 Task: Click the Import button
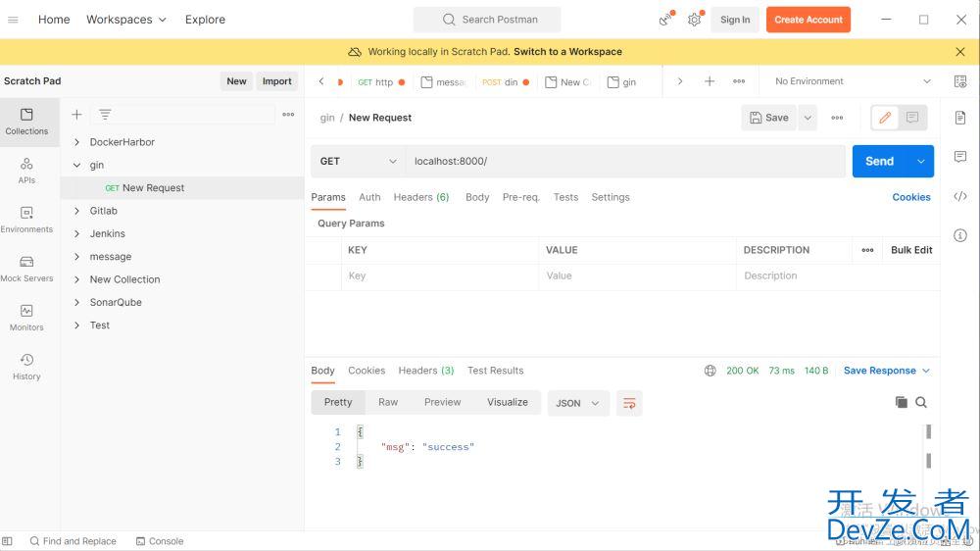(277, 81)
